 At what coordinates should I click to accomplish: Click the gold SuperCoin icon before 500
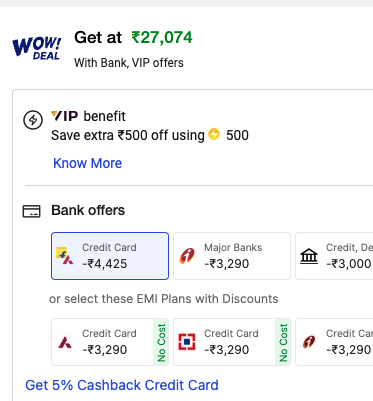[214, 134]
